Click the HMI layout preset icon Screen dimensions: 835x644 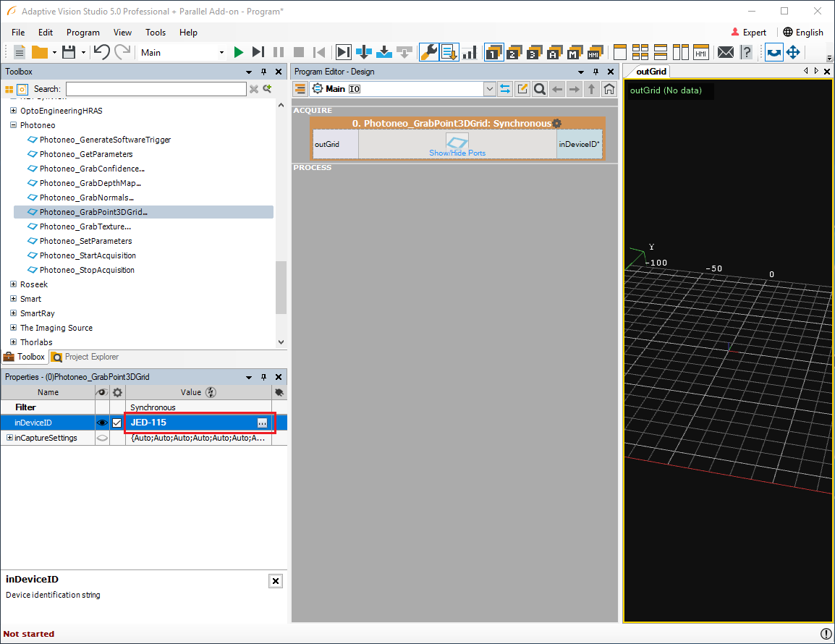(x=700, y=52)
